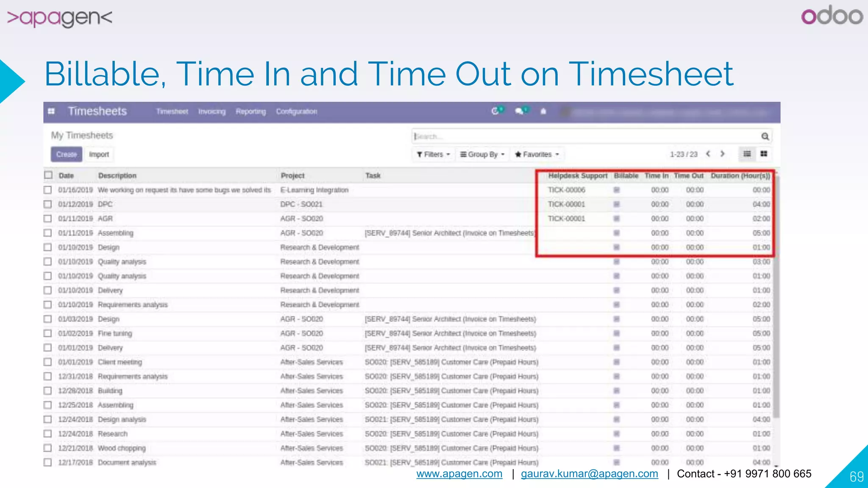868x488 pixels.
Task: Go to previous page arrow
Action: [708, 154]
